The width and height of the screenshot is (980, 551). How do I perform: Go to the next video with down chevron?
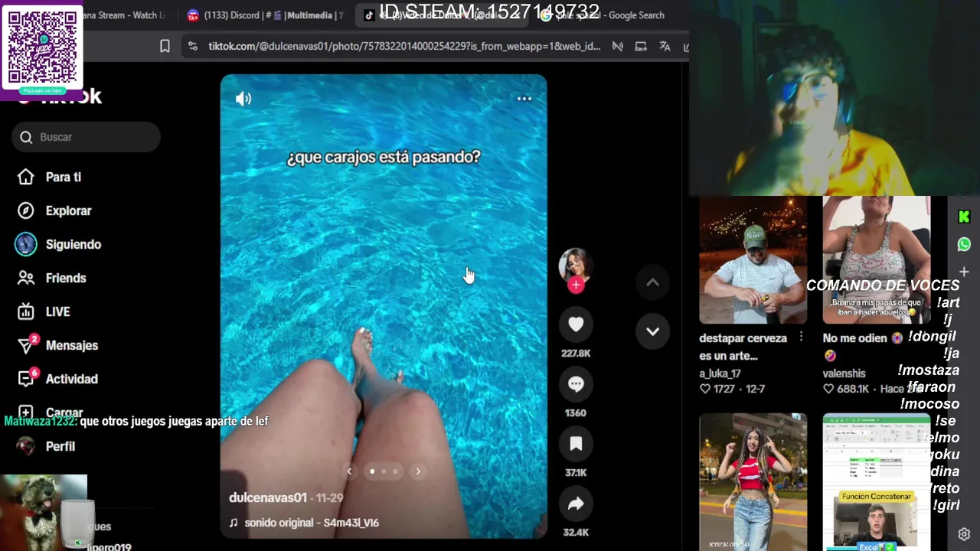[652, 331]
